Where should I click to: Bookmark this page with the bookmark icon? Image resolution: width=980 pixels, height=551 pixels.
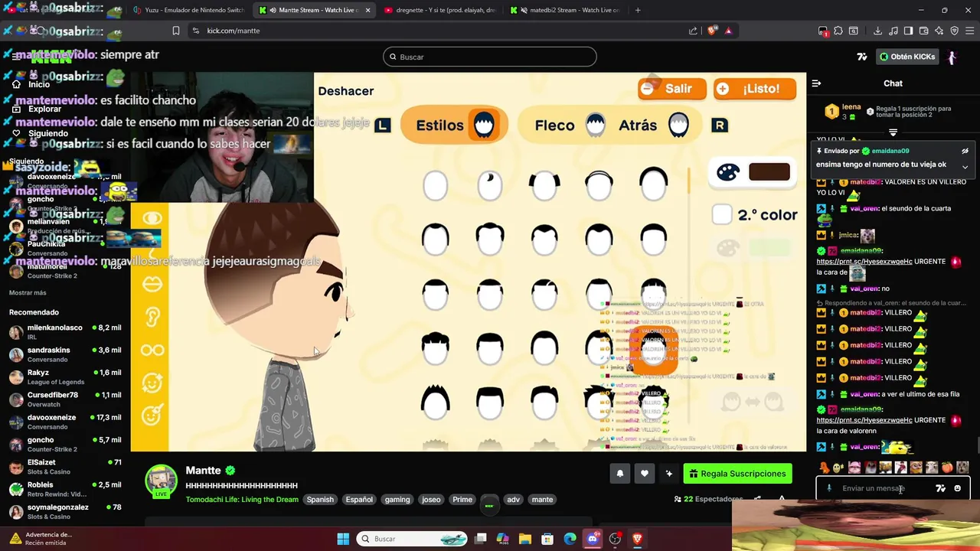[176, 31]
